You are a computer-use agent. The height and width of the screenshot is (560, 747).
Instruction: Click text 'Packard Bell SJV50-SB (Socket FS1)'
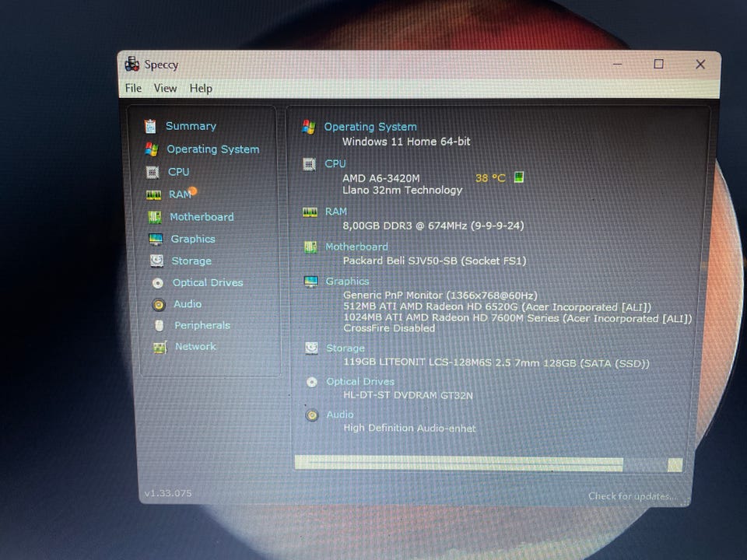click(x=434, y=261)
